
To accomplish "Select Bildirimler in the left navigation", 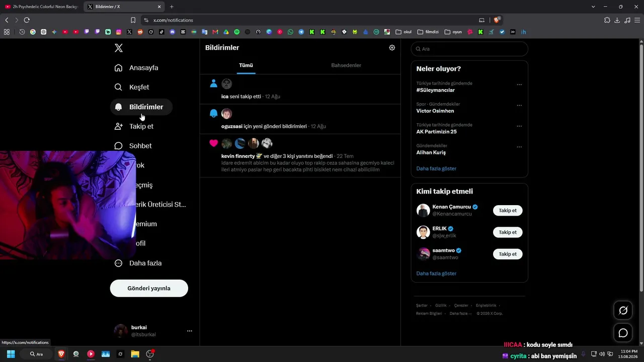I will [x=141, y=107].
